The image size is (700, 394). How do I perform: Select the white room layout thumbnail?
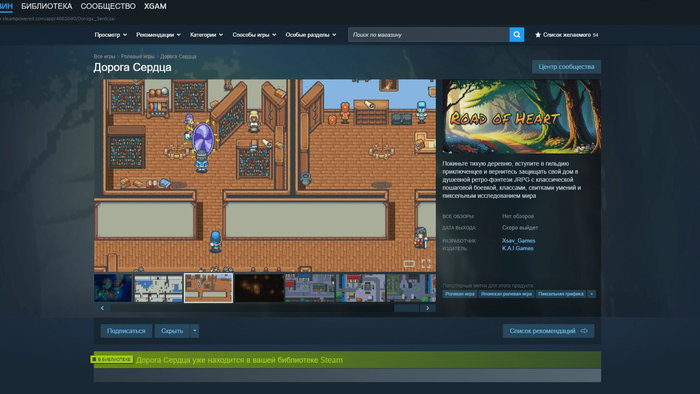click(158, 288)
